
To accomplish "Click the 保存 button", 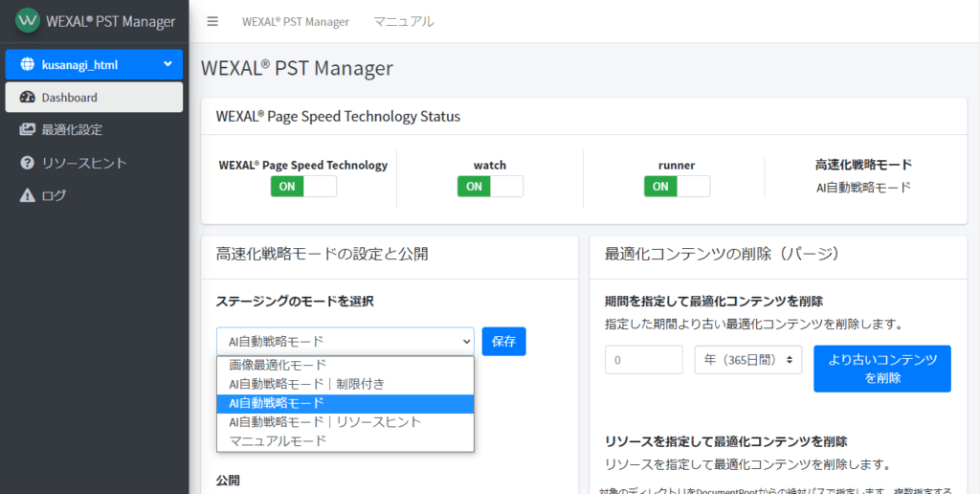I will tap(503, 342).
